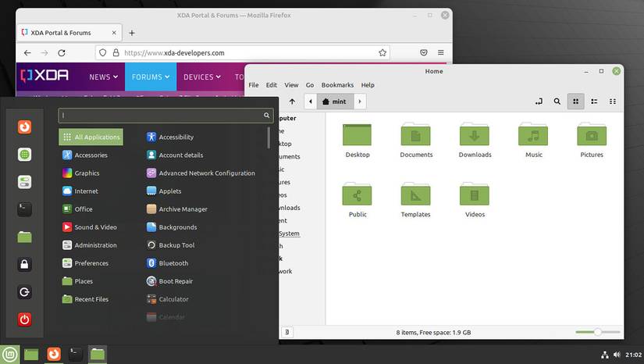
Task: Click Terminal launcher on the bottom panel
Action: tap(76, 354)
